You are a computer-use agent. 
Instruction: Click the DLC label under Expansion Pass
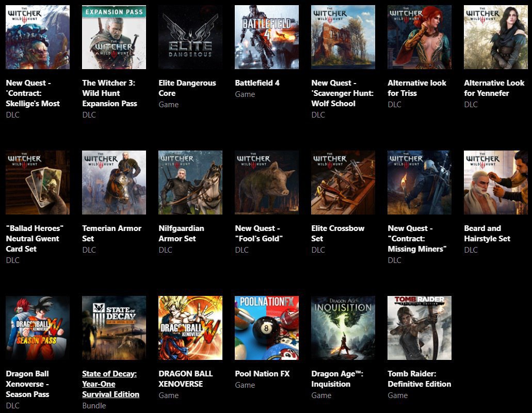(x=89, y=115)
